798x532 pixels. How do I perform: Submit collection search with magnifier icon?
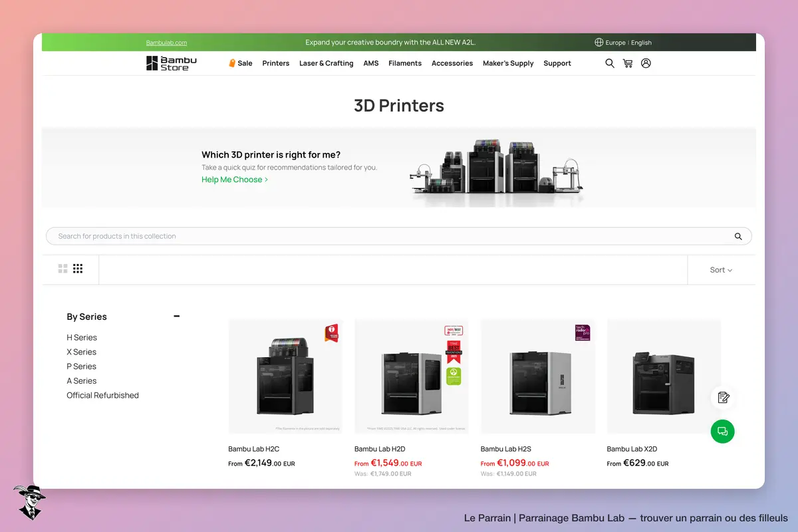738,236
